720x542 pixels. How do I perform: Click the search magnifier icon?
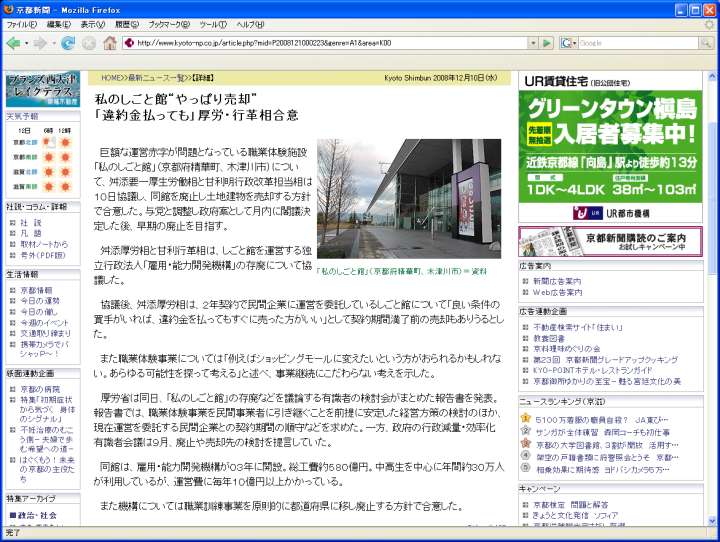(x=707, y=43)
